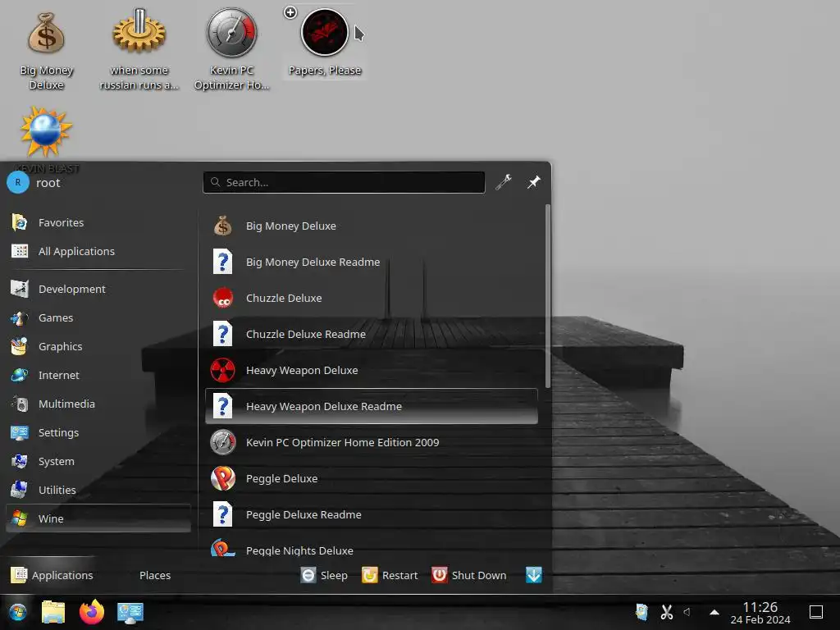Click the application list scrollbar

(x=547, y=295)
